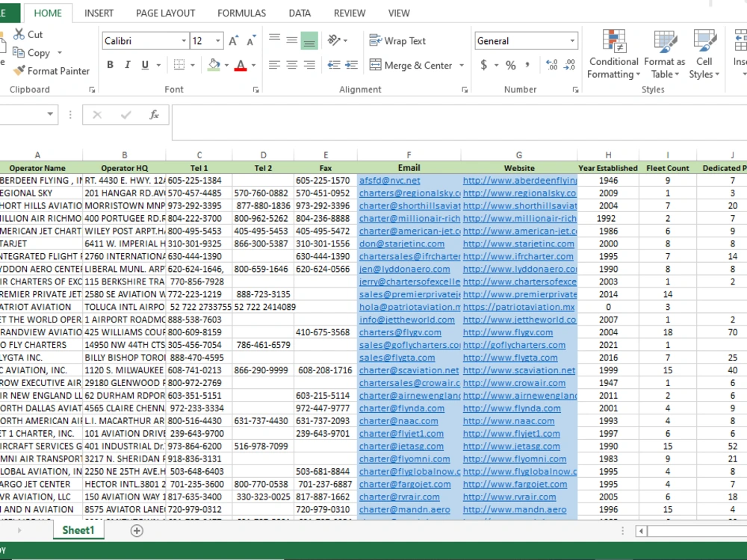Apply Comma Style

pos(527,64)
